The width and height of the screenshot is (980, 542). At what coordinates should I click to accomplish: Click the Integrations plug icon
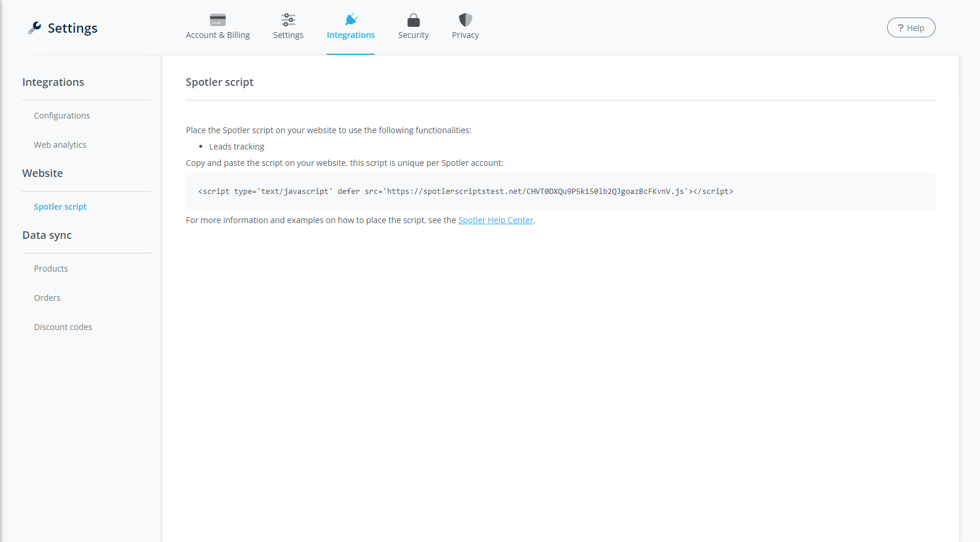pyautogui.click(x=351, y=20)
